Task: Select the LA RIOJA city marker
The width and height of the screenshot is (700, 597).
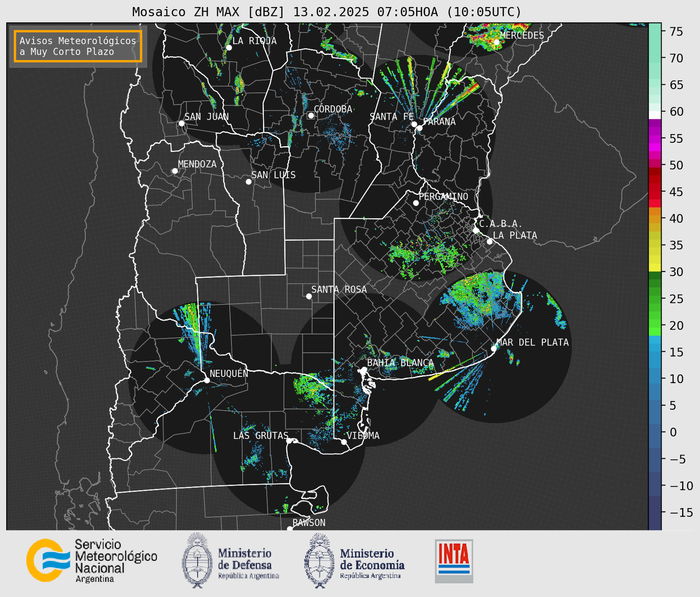Action: (x=229, y=48)
